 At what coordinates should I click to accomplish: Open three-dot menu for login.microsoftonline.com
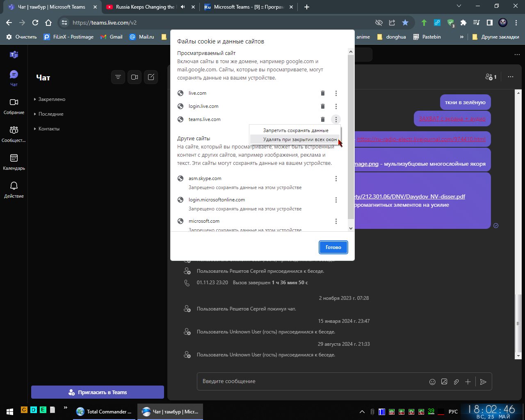pos(336,200)
